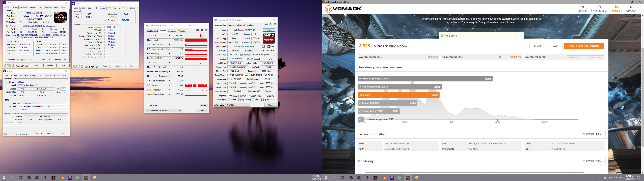
Task: Click the info icon beside Target frame rate
Action: (499, 57)
